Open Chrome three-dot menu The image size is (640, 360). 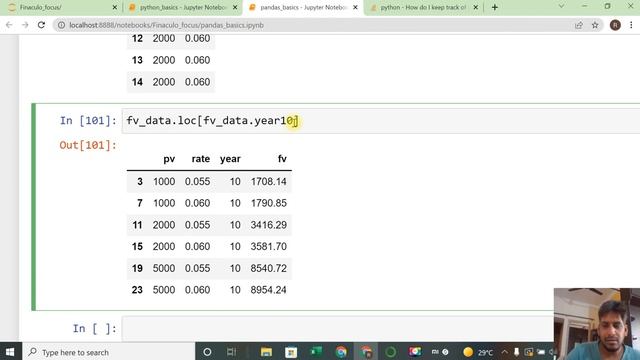tap(631, 25)
